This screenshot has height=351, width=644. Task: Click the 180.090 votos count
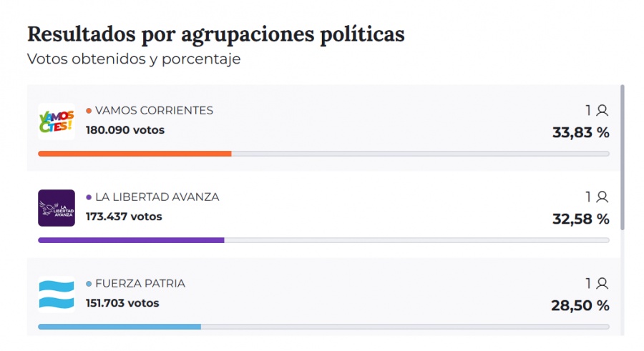tap(125, 130)
